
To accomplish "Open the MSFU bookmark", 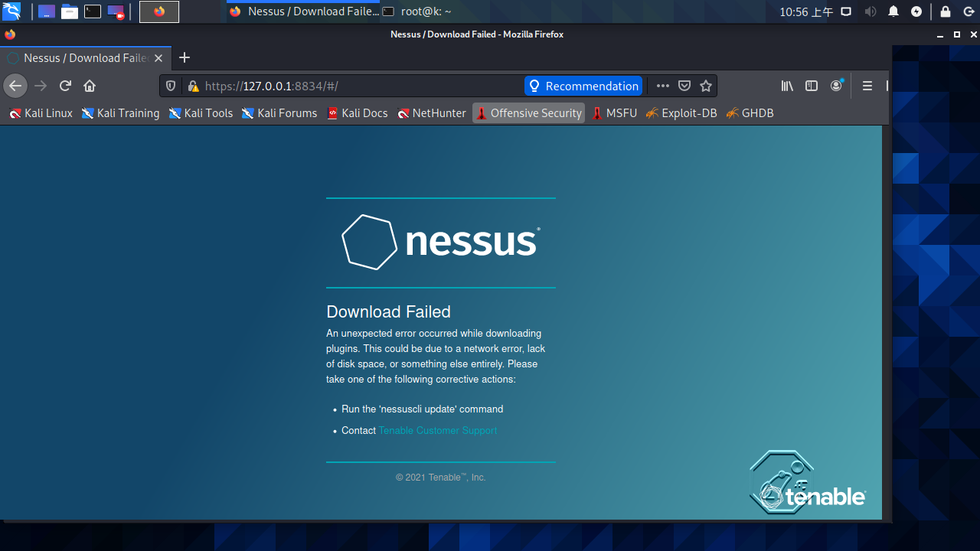I will click(614, 113).
